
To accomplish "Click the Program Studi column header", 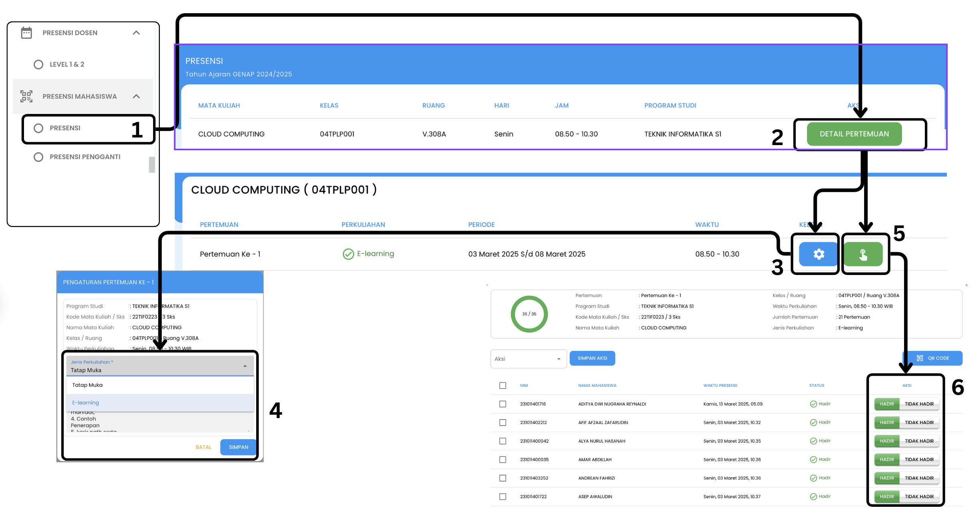I will coord(670,106).
